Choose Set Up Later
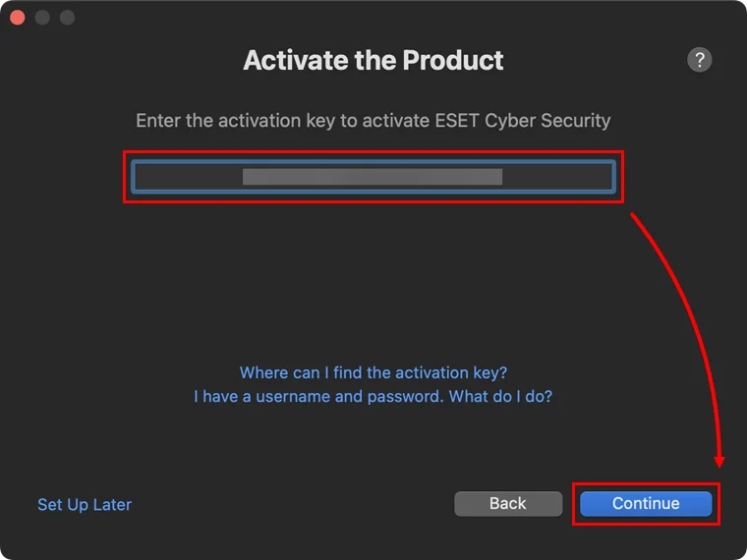747x560 pixels. click(85, 504)
